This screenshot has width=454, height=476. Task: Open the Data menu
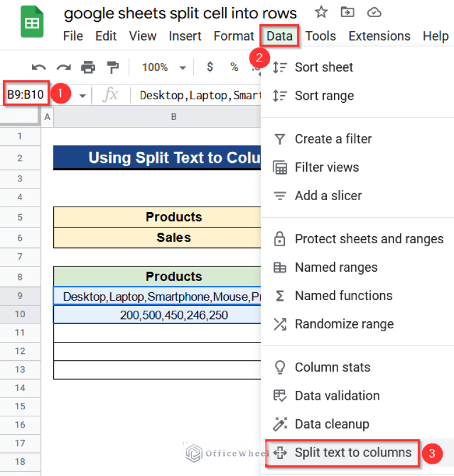click(278, 35)
